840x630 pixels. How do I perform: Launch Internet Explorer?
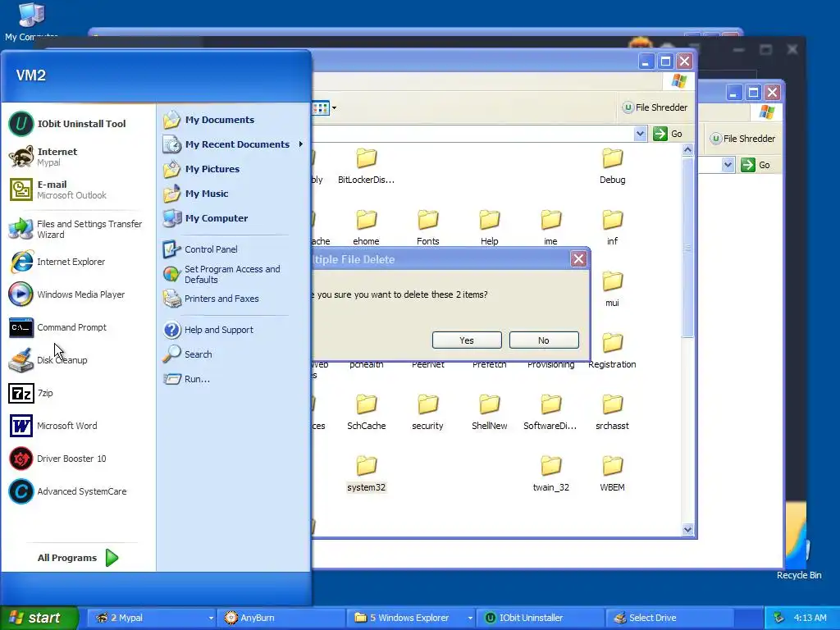point(75,262)
